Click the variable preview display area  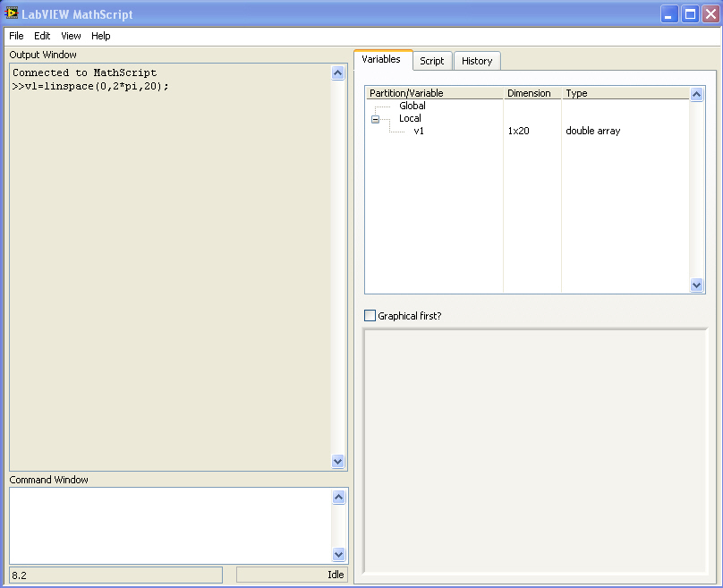point(535,451)
